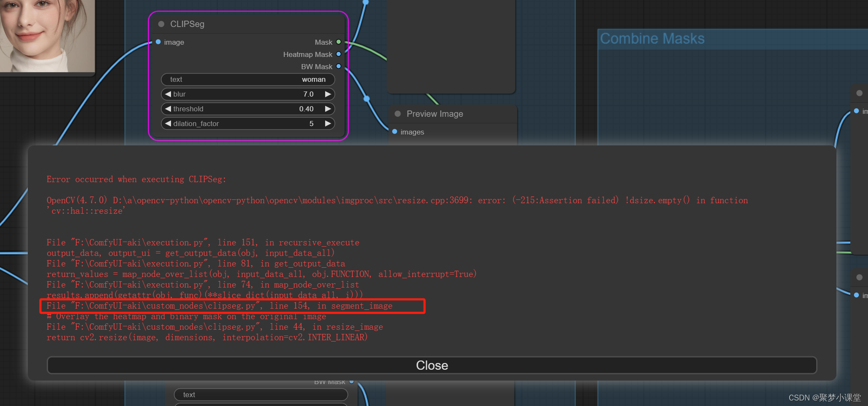The image size is (868, 406).
Task: Edit the text field containing woman
Action: tap(248, 79)
